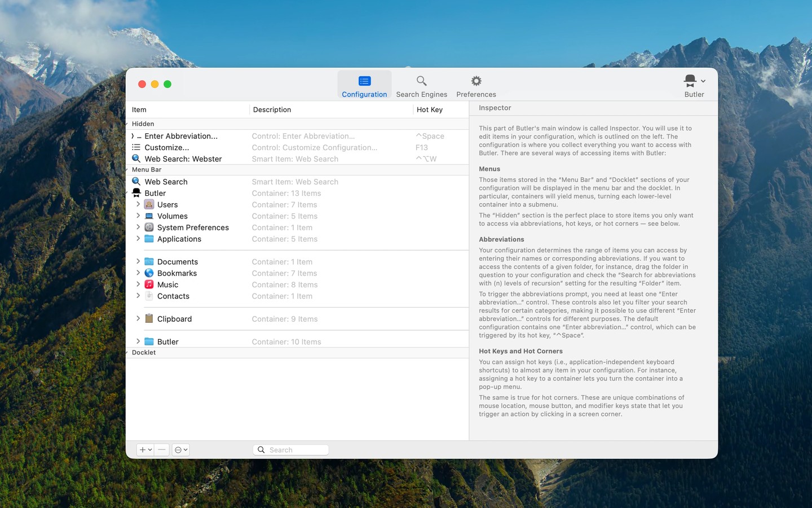Expand the Users container
The width and height of the screenshot is (812, 508).
point(138,204)
